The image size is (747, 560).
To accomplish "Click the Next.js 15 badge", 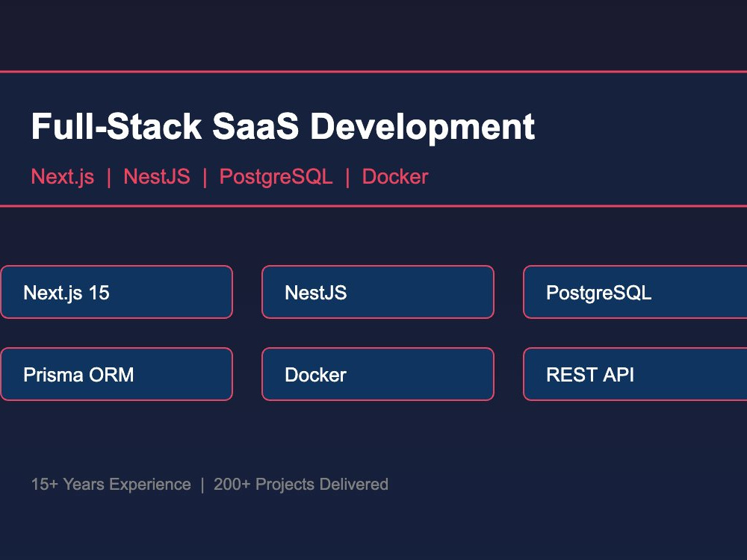I will 117,292.
